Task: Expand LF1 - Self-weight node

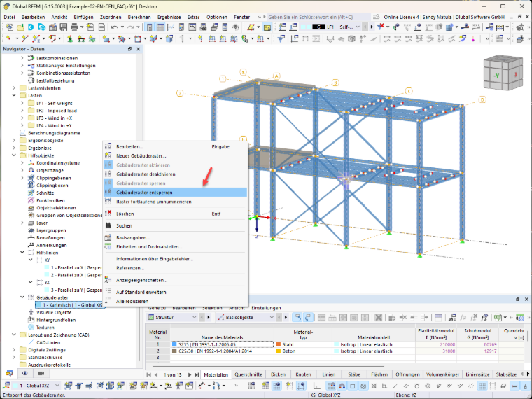Action: click(x=22, y=103)
